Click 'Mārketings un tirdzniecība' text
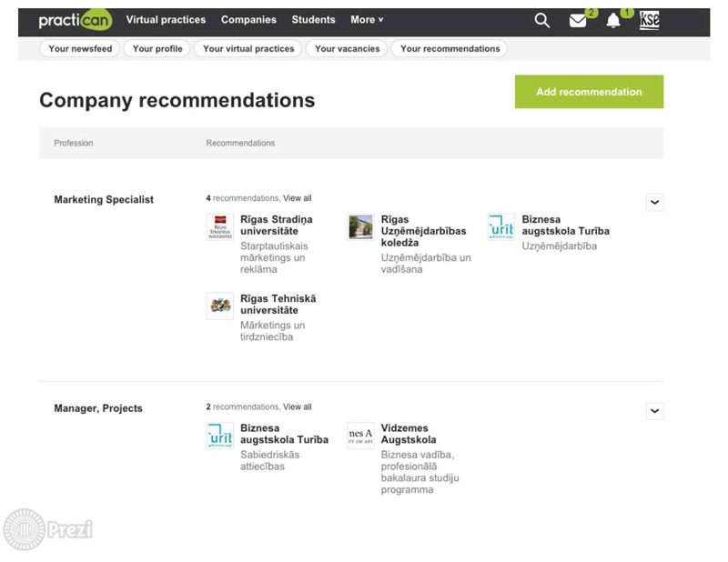The height and width of the screenshot is (562, 728). [272, 331]
